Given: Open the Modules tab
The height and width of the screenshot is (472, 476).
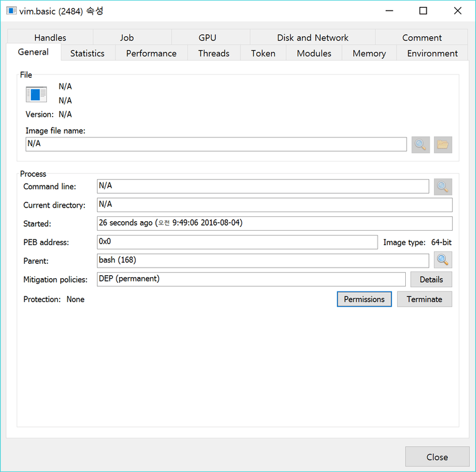Looking at the screenshot, I should tap(314, 53).
